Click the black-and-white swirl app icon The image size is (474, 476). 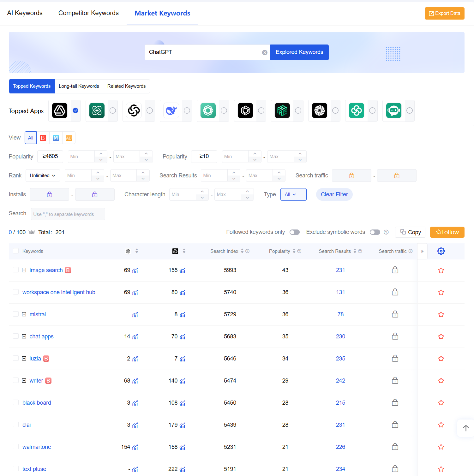pos(320,110)
